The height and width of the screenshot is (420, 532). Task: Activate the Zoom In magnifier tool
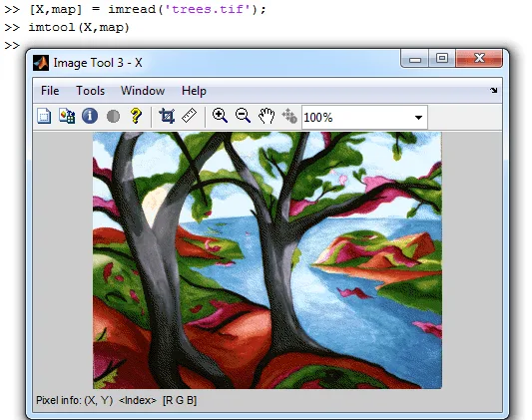click(x=220, y=116)
